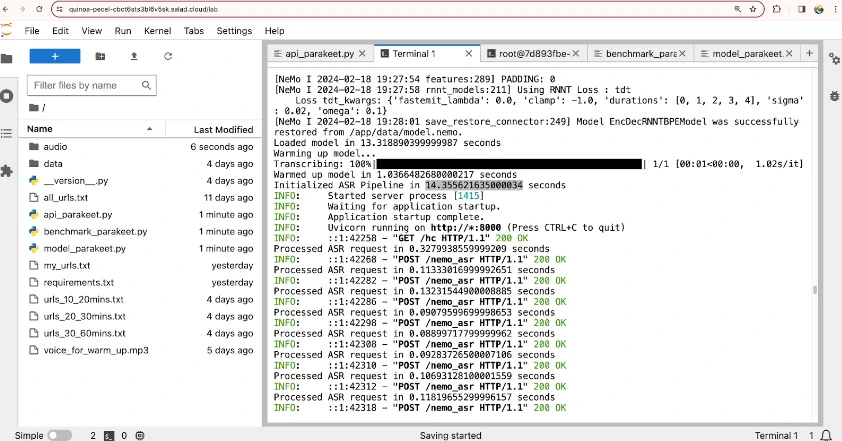Click the notifications bell in status bar
Image resolution: width=842 pixels, height=441 pixels.
[826, 435]
